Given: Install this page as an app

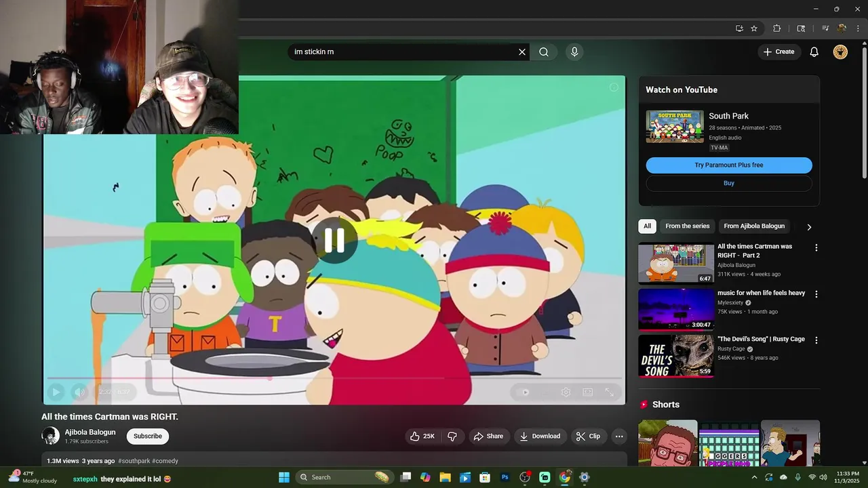Looking at the screenshot, I should coord(739,28).
